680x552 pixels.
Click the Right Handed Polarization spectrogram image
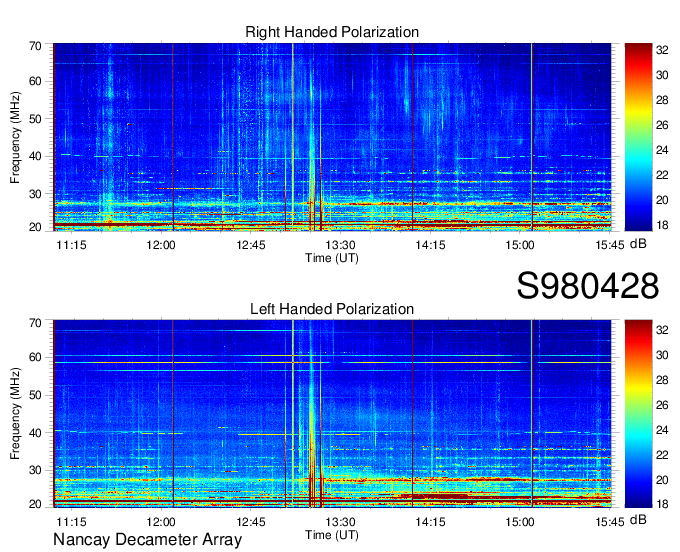click(332, 137)
